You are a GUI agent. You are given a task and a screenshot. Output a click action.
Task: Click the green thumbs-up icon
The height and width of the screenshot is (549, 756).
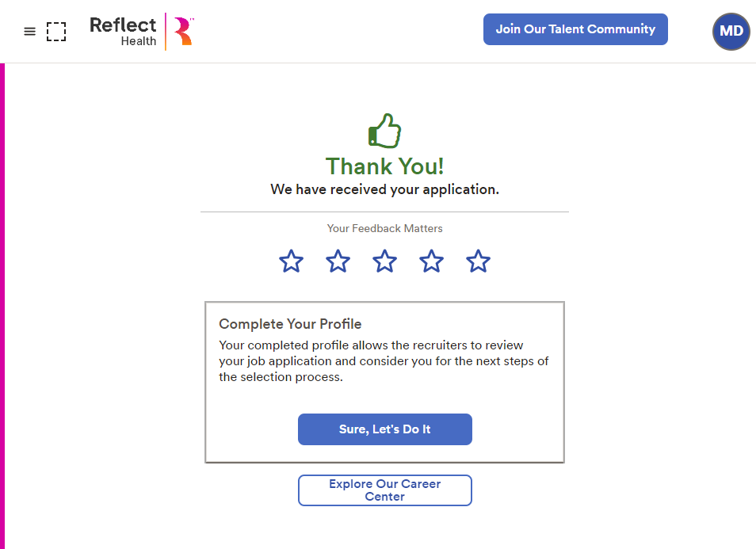tap(385, 131)
